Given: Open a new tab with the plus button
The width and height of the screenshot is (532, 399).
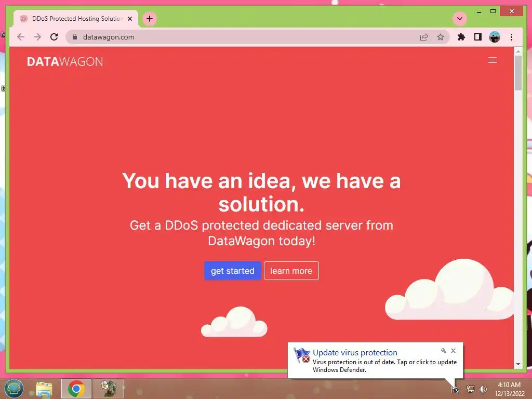Looking at the screenshot, I should [150, 19].
